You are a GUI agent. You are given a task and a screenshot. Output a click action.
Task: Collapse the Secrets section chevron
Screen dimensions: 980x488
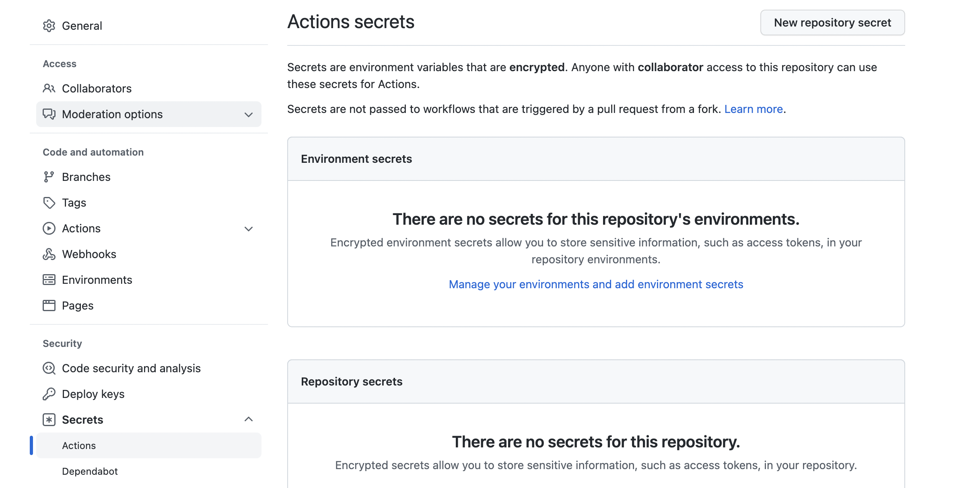[249, 419]
